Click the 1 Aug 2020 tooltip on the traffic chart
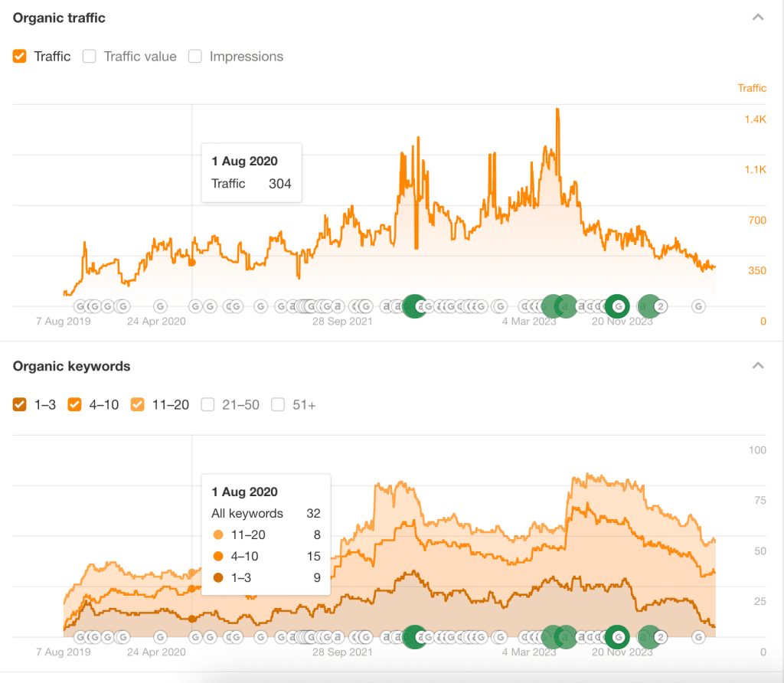 click(251, 172)
